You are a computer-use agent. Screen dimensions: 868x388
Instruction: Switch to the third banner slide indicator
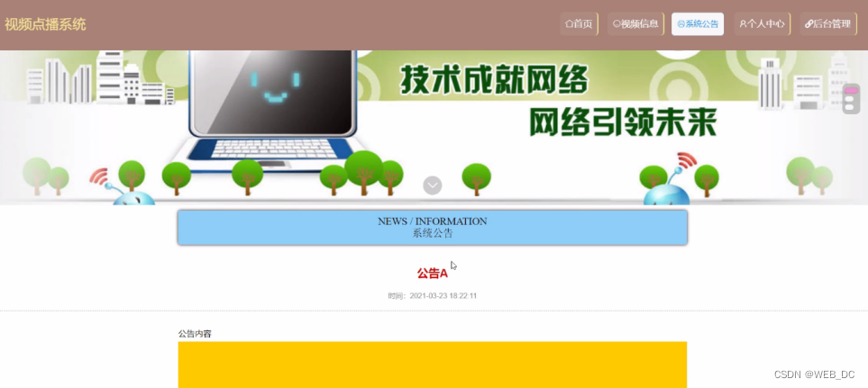850,106
